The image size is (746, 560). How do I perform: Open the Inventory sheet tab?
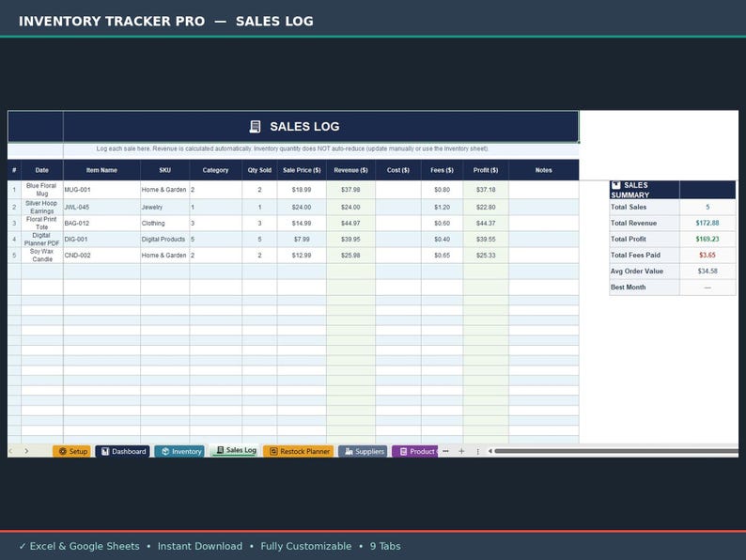pyautogui.click(x=179, y=452)
